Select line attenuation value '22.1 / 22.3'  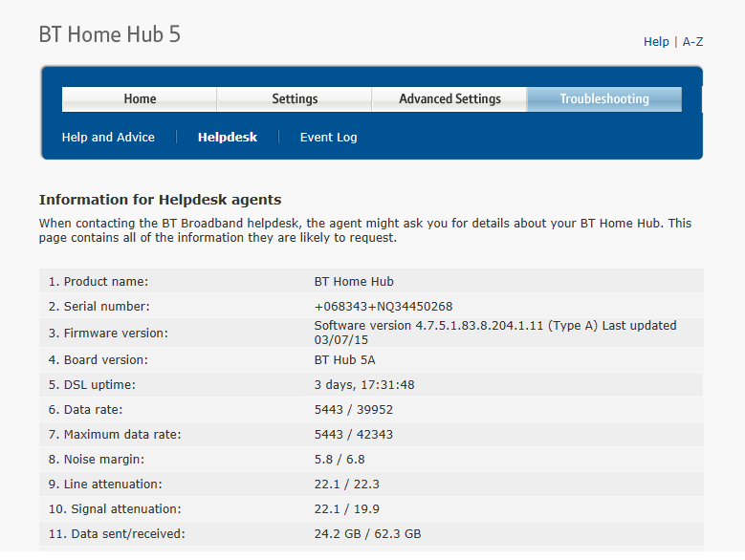pyautogui.click(x=347, y=485)
